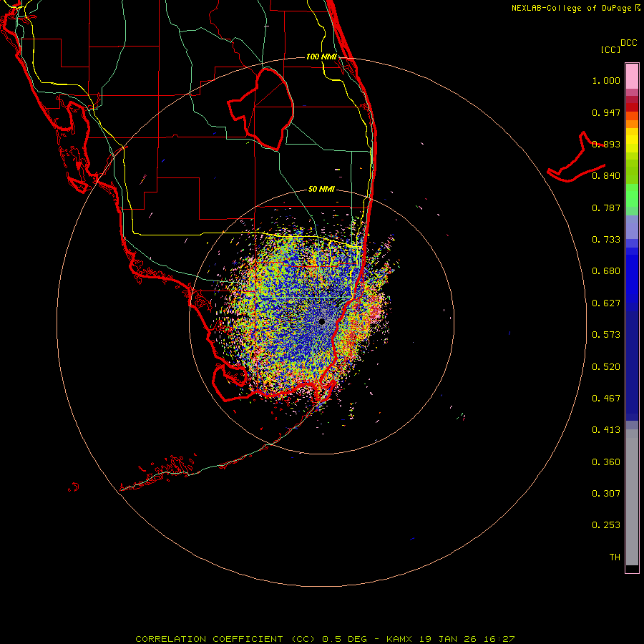The image size is (644, 644).
Task: Select the 0.360 color scale value
Action: 606,462
